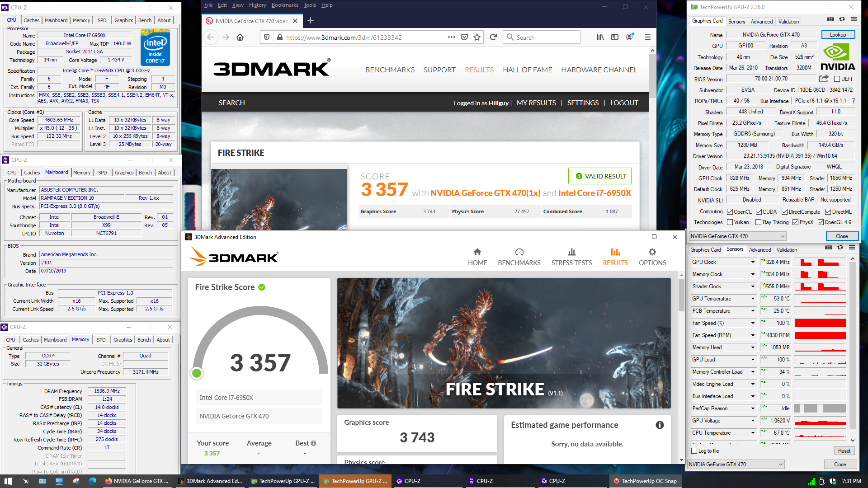Toggle the Vulkan checkbox in GPU-Z
Image resolution: width=868 pixels, height=488 pixels.
[730, 222]
